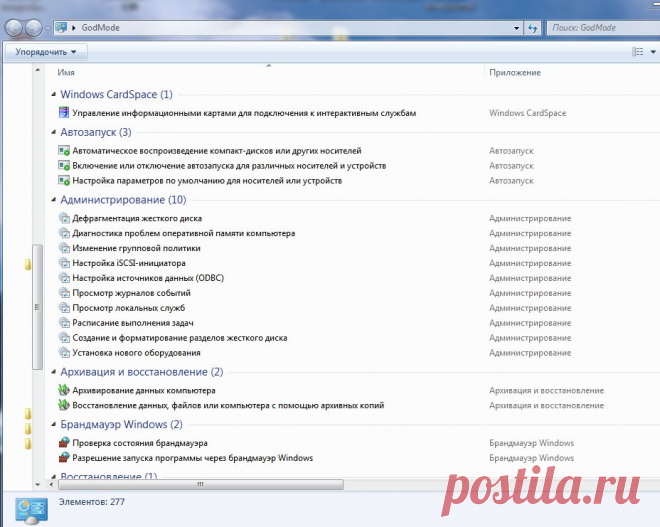Select the Администрирование (10) group heading
Viewport: 660px width, 527px height.
pos(123,200)
